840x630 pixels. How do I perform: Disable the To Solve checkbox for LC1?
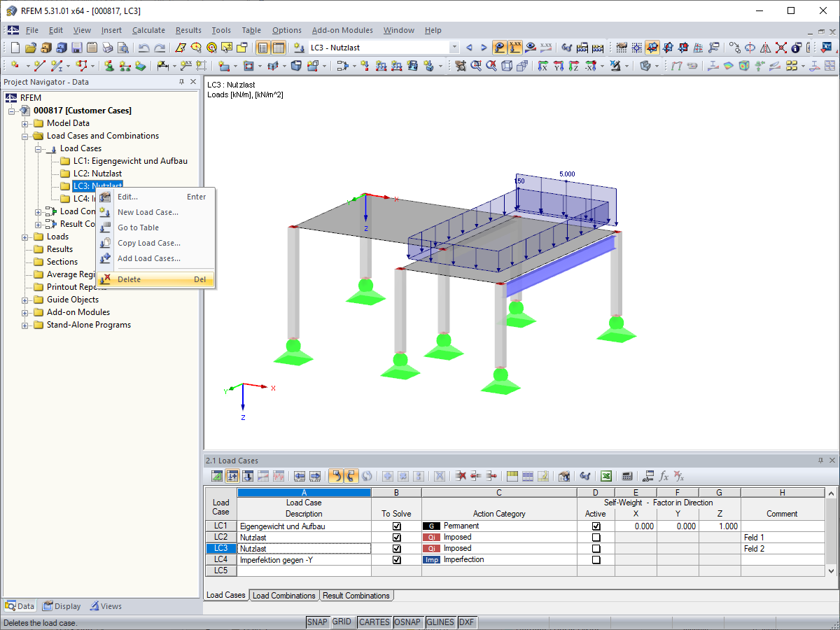pyautogui.click(x=397, y=526)
